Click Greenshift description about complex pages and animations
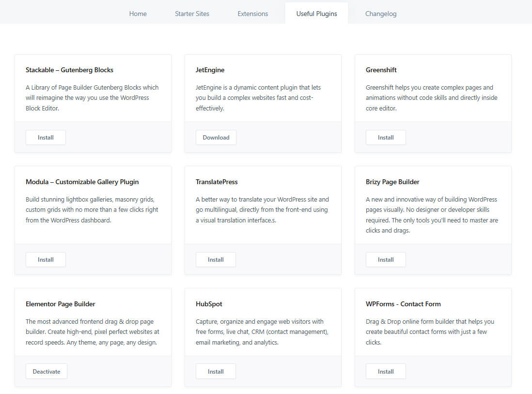 pos(432,98)
